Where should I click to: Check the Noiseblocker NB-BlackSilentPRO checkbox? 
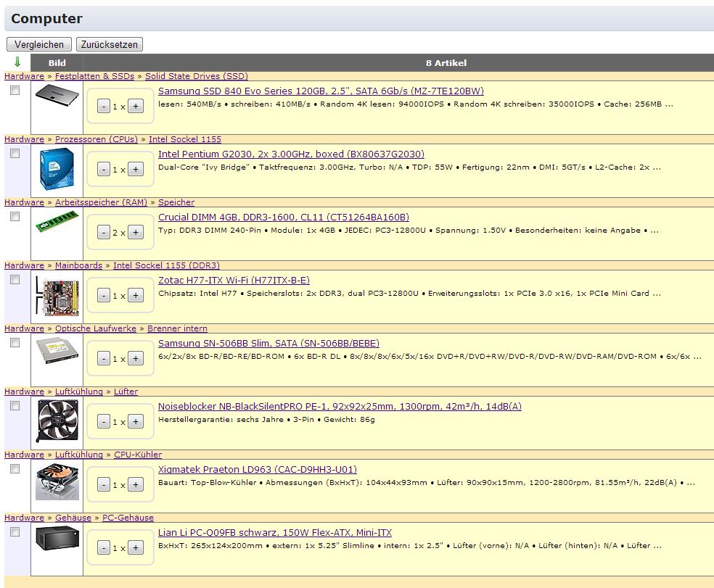click(15, 406)
